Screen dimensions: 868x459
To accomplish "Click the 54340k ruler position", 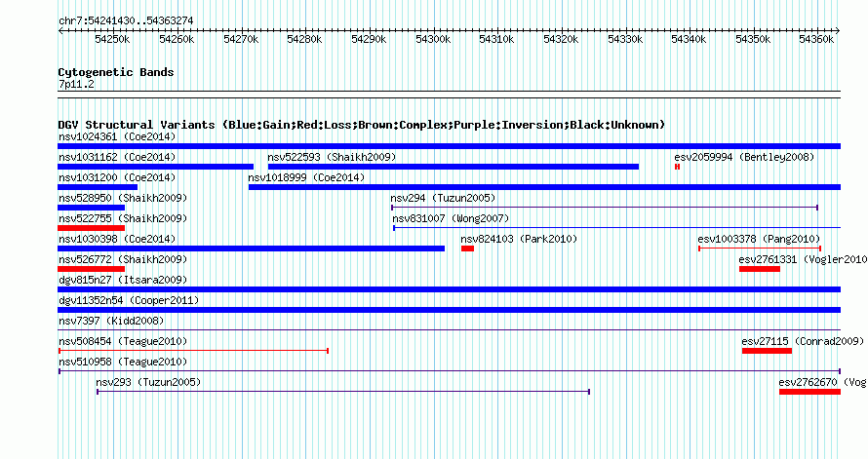I will (689, 39).
